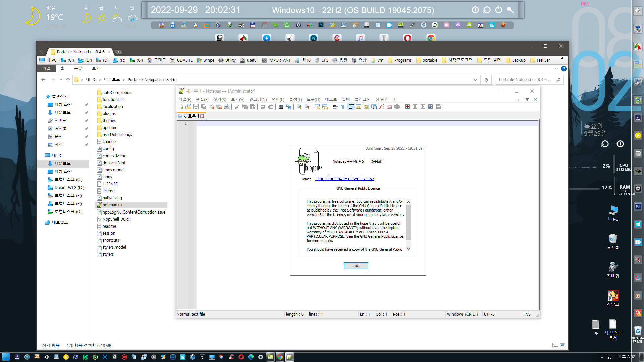Click the Undo arrow in Notepad++ toolbar
This screenshot has height=362, width=644.
click(x=263, y=107)
